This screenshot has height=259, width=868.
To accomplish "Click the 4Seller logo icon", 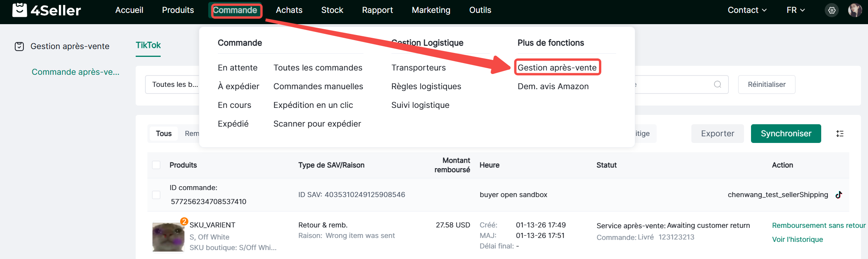I will (19, 10).
